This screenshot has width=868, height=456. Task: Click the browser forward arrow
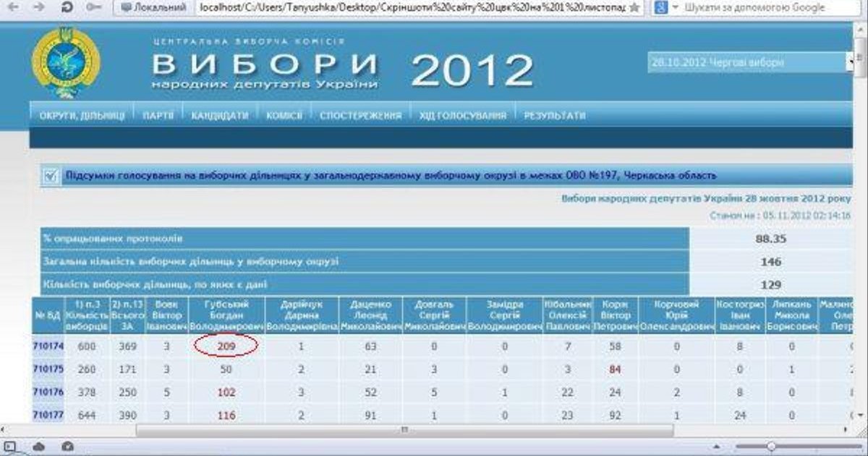41,7
